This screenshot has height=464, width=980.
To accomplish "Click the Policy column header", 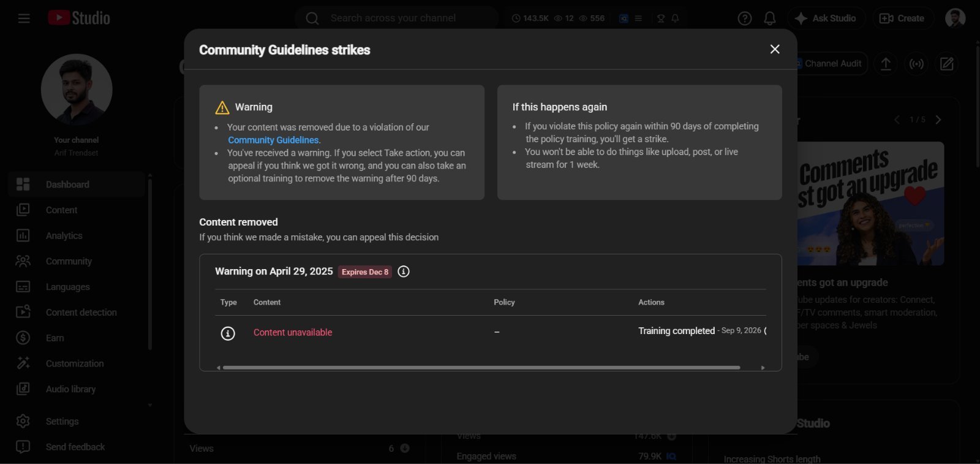I will [x=504, y=302].
